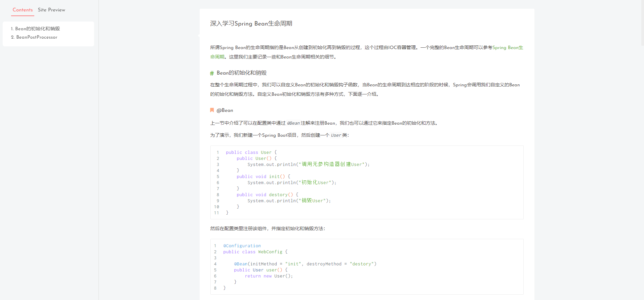Click the 'public User user() {' code line
Image resolution: width=644 pixels, height=300 pixels.
point(260,270)
